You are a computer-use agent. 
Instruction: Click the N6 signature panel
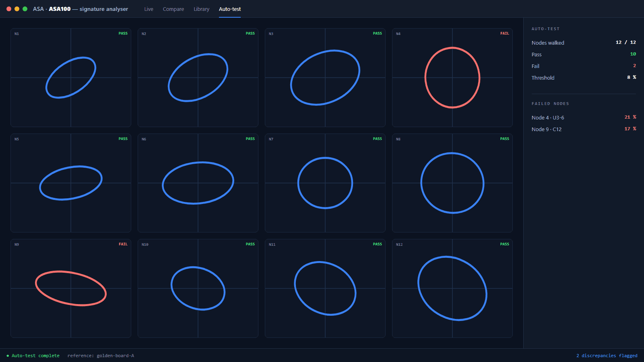[198, 183]
